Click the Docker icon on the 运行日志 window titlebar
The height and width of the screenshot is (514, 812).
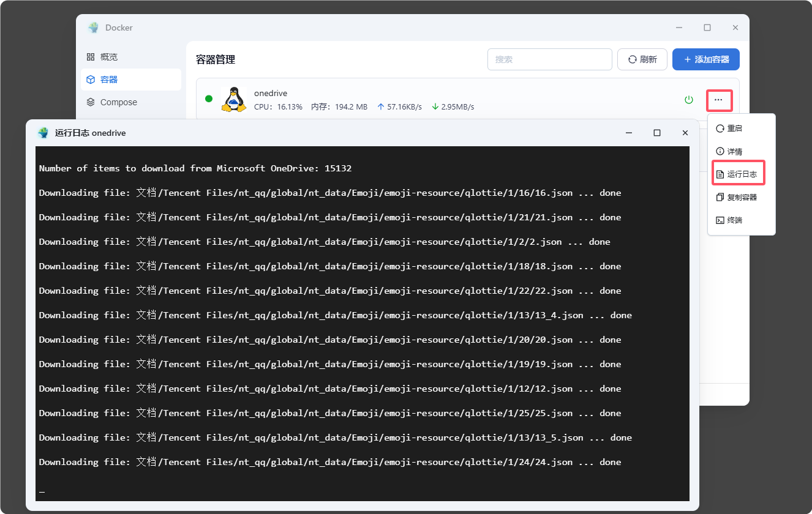(43, 132)
